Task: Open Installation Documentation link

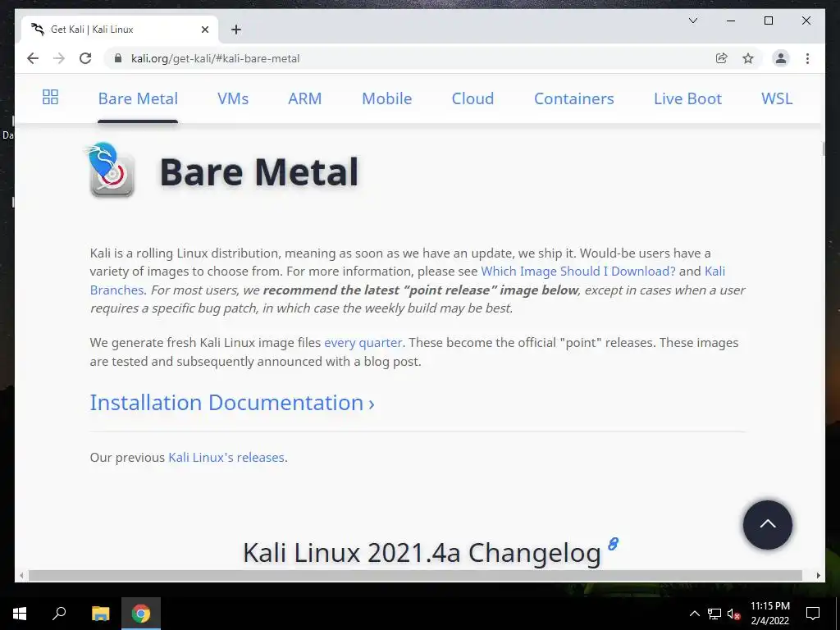Action: pyautogui.click(x=232, y=403)
